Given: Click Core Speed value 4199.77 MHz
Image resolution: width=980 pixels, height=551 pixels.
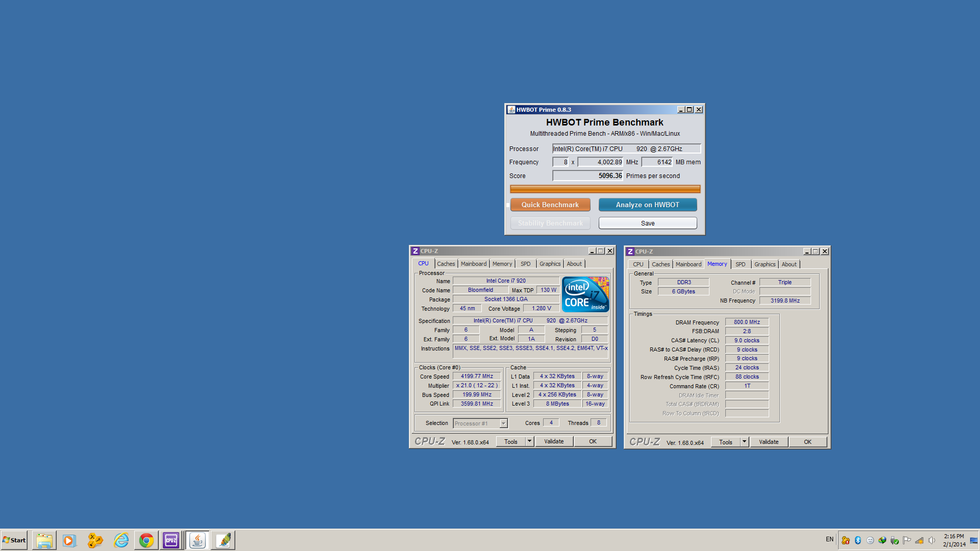Looking at the screenshot, I should click(x=477, y=377).
